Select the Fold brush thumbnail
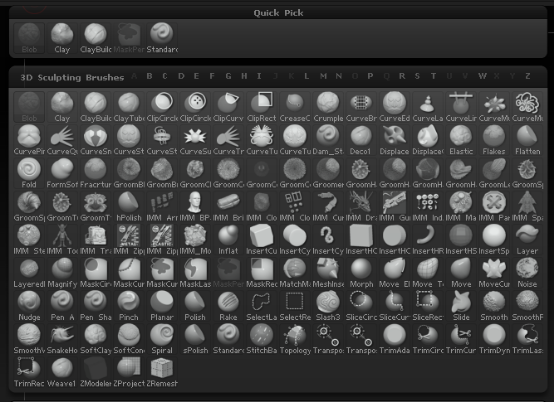The image size is (554, 403). tap(29, 173)
